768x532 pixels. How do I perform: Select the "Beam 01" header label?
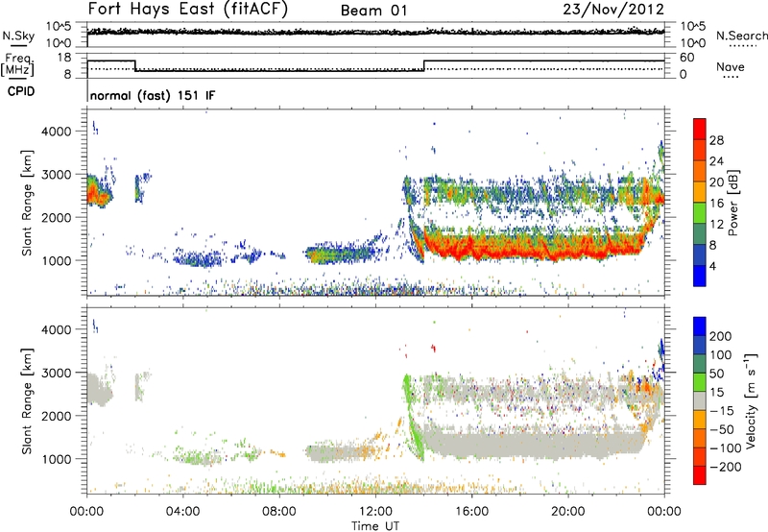(x=373, y=11)
